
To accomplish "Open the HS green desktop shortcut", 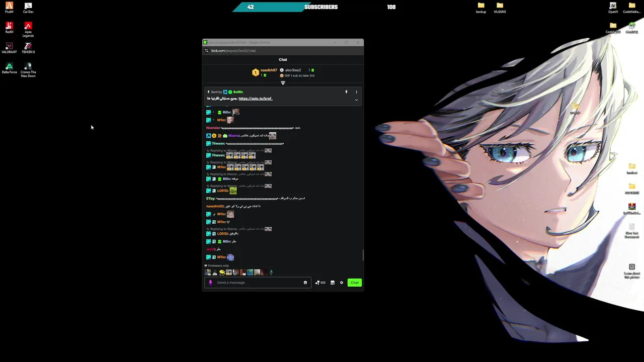I will click(x=632, y=28).
